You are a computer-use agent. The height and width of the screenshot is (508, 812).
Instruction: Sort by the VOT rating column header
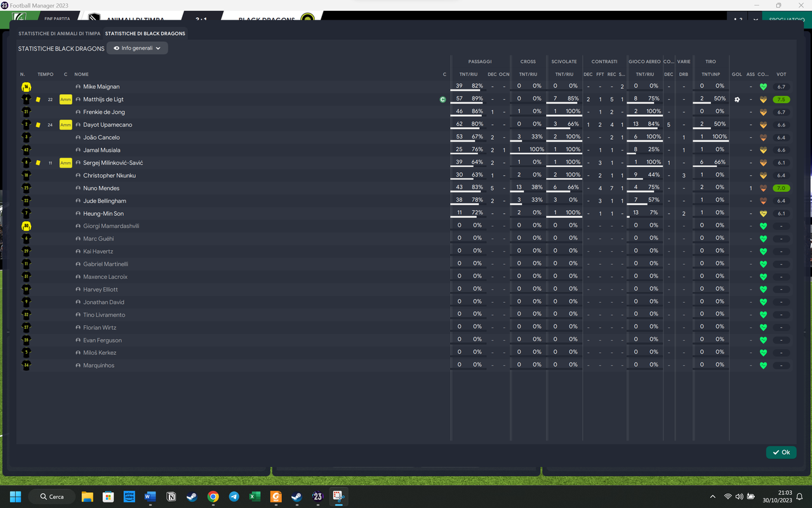point(782,74)
